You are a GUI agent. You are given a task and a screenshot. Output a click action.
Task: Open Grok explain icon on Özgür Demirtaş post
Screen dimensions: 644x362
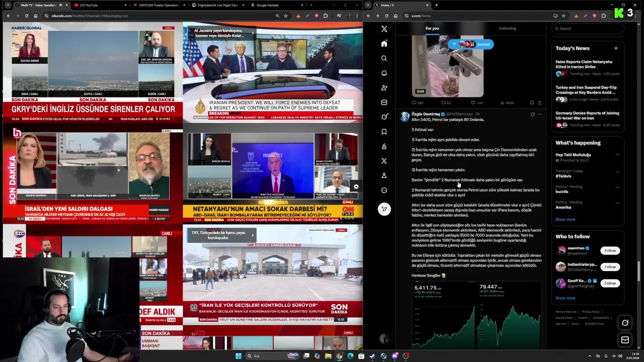tap(532, 114)
